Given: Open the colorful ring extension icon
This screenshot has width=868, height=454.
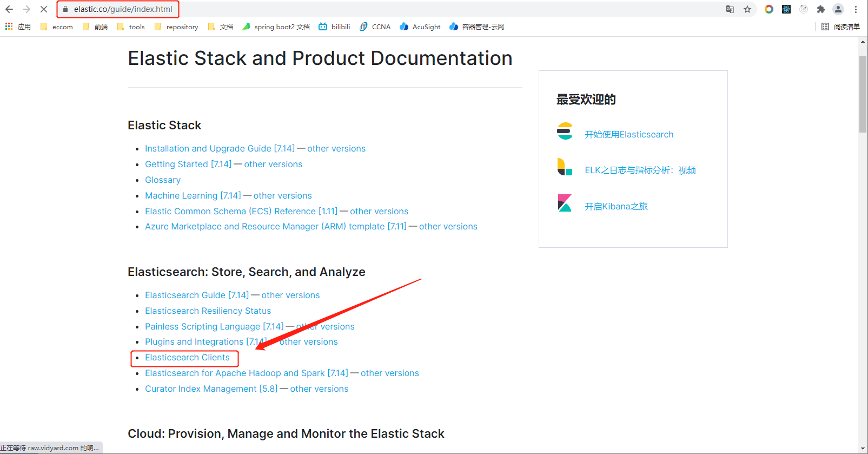Looking at the screenshot, I should click(769, 9).
